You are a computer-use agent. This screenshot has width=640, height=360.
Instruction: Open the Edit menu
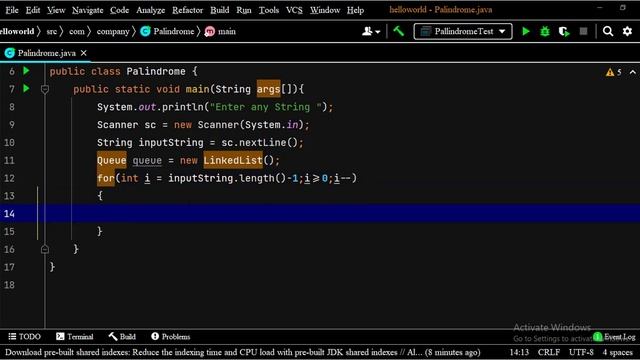(x=33, y=10)
